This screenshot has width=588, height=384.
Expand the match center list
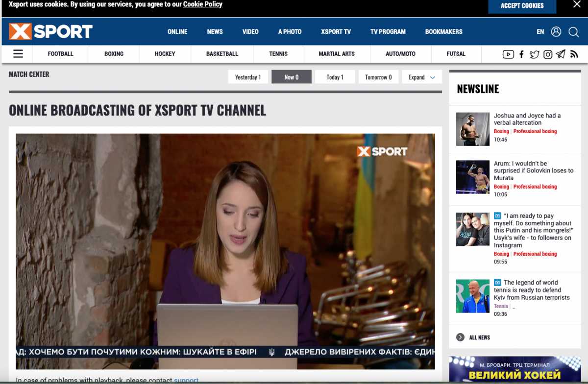(422, 77)
